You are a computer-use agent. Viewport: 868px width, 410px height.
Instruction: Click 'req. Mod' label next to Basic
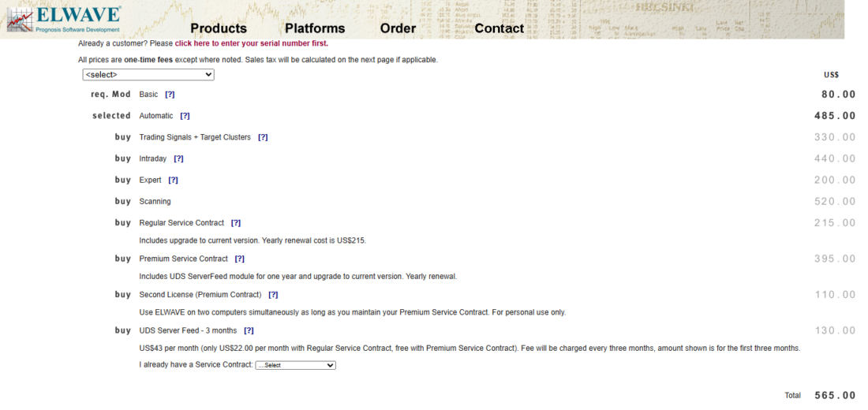point(110,95)
